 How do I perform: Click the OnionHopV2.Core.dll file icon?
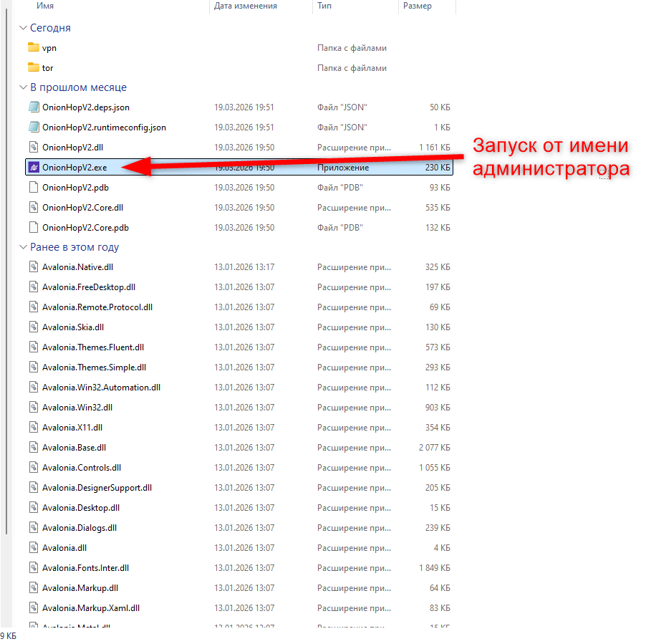click(x=34, y=207)
